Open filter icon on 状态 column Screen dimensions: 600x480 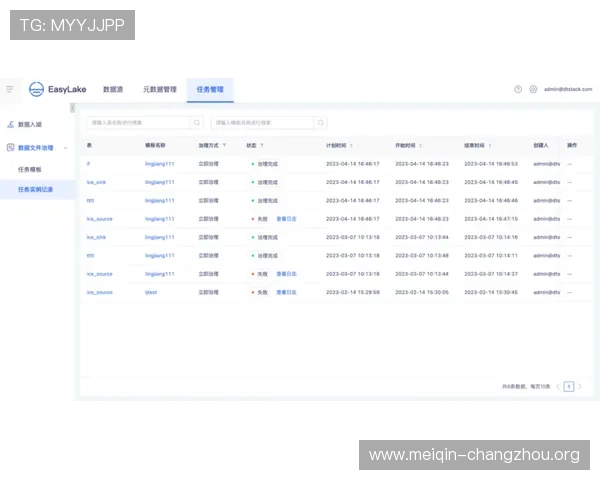tap(262, 145)
